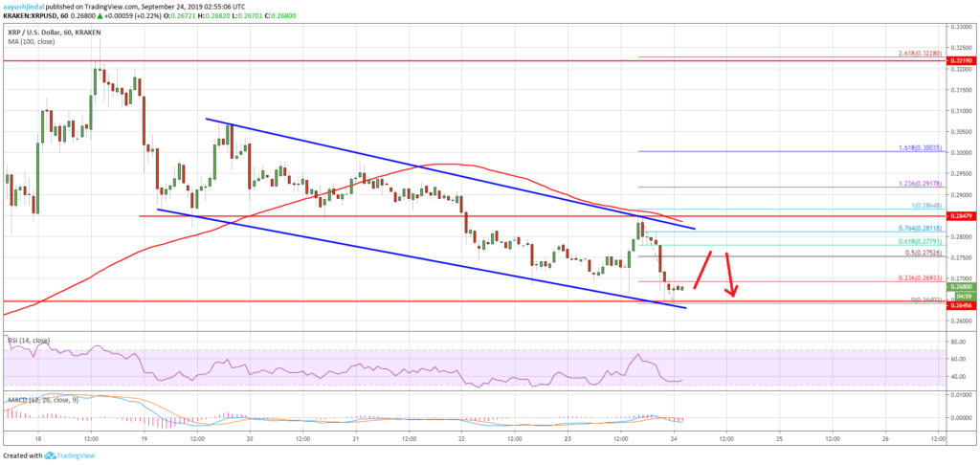Click the red 0.32190 resistance price label
Image resolution: width=980 pixels, height=465 pixels.
click(x=960, y=60)
